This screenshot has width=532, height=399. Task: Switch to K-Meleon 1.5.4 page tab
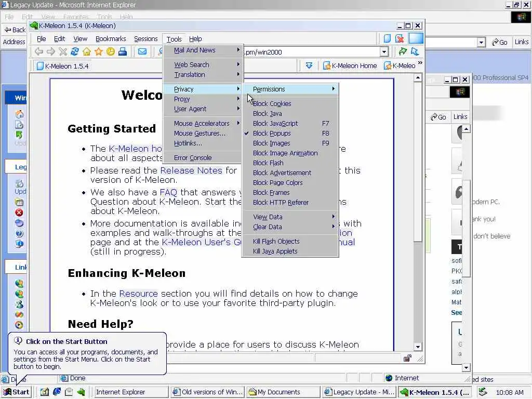[x=63, y=66]
